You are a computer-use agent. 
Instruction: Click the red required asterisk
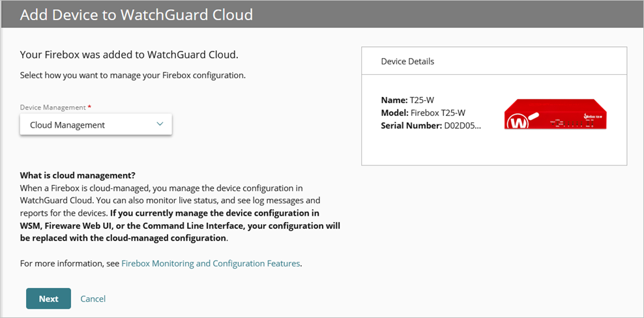(89, 106)
